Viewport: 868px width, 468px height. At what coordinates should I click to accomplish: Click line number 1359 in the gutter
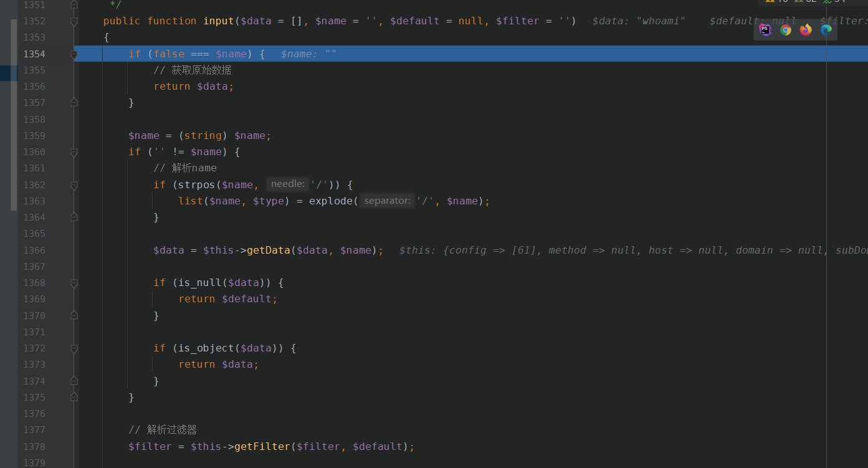click(x=34, y=135)
